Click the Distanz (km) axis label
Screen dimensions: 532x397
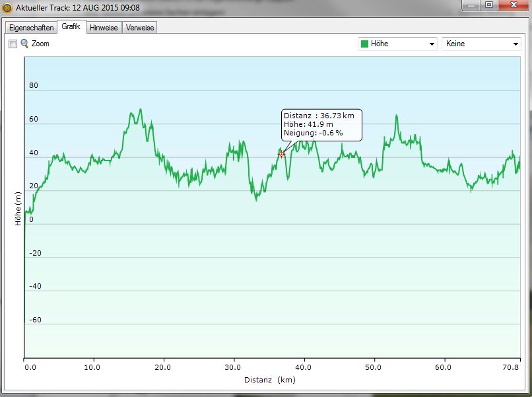pyautogui.click(x=268, y=380)
